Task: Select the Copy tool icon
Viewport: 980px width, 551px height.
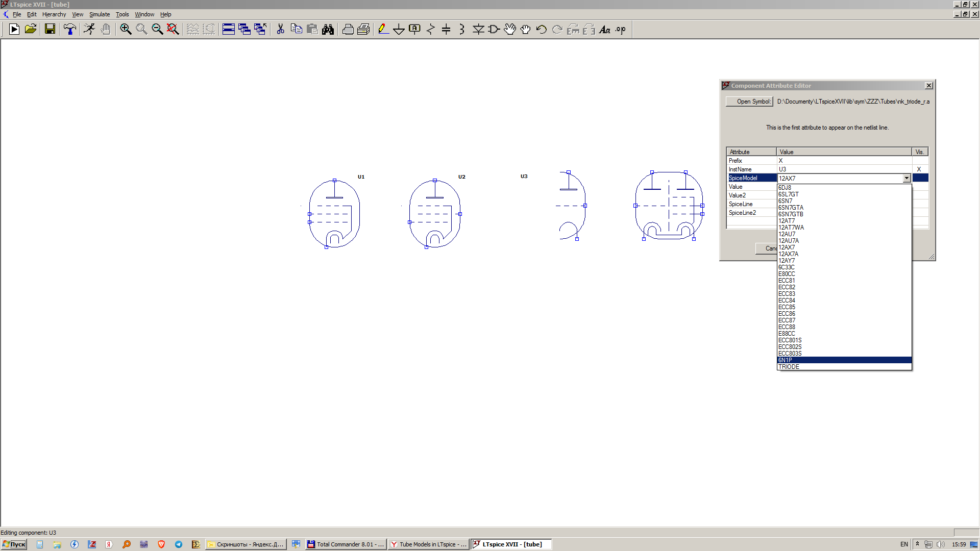Action: 296,29
